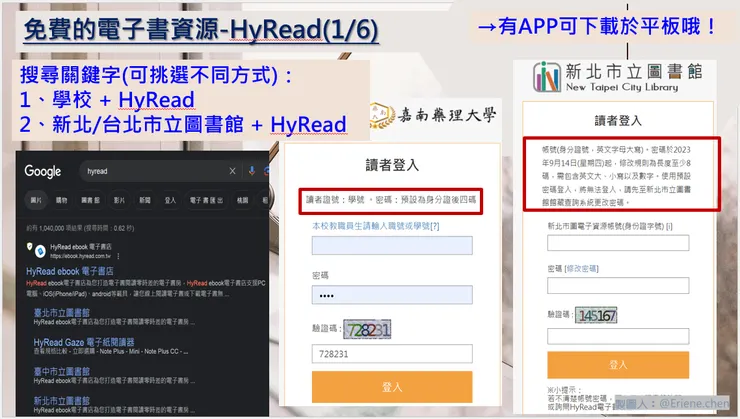This screenshot has height=419, width=740.
Task: Click the shield icon next to HyRead result
Action: (x=30, y=246)
